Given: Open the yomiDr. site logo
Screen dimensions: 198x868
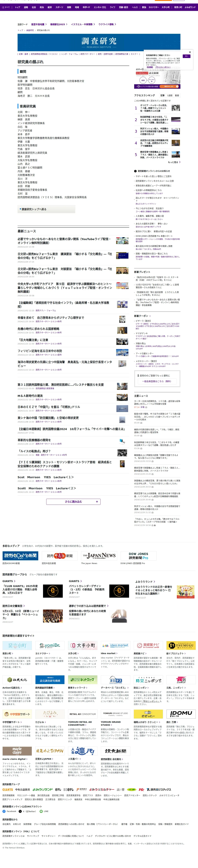Looking at the screenshot, I should 50,645.
